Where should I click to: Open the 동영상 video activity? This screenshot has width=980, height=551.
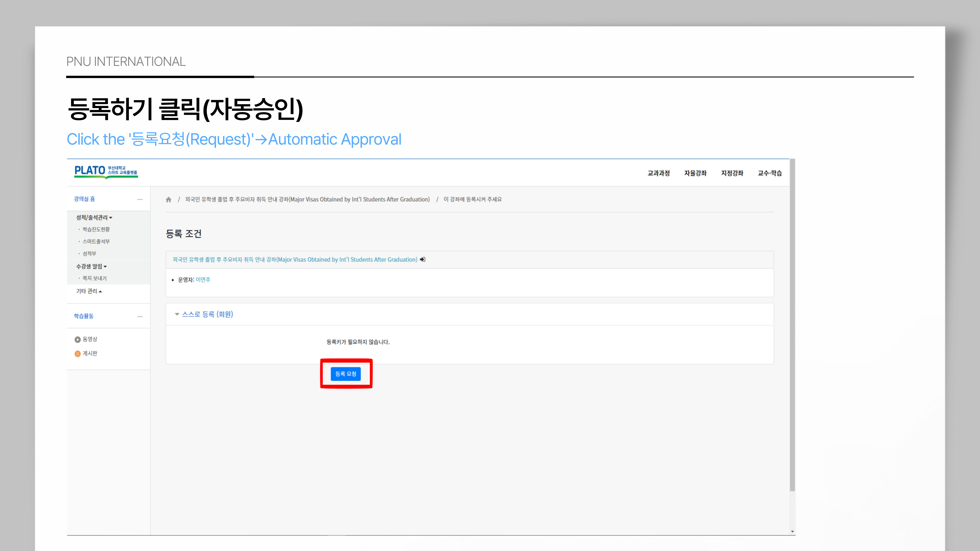click(x=90, y=339)
